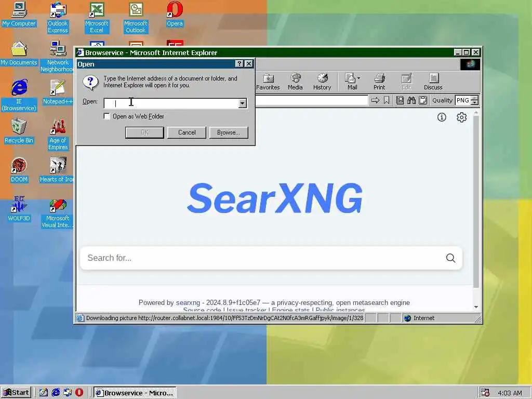This screenshot has height=399, width=532.
Task: Select the Microsoft Visual Inte... shortcut
Action: tap(57, 212)
